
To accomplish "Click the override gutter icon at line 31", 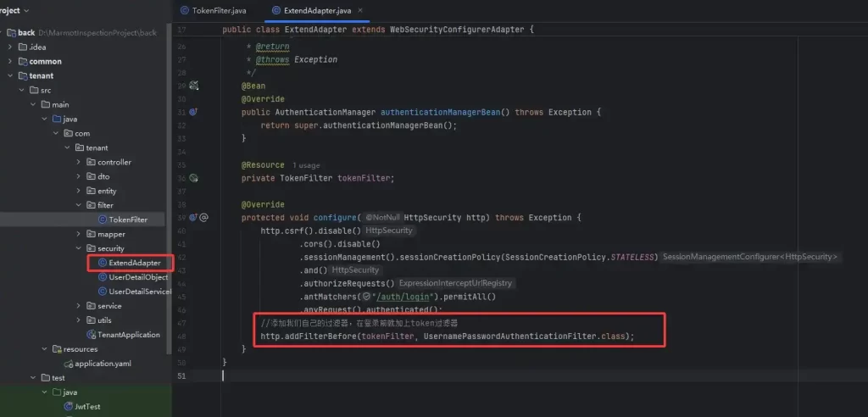I will tap(193, 112).
